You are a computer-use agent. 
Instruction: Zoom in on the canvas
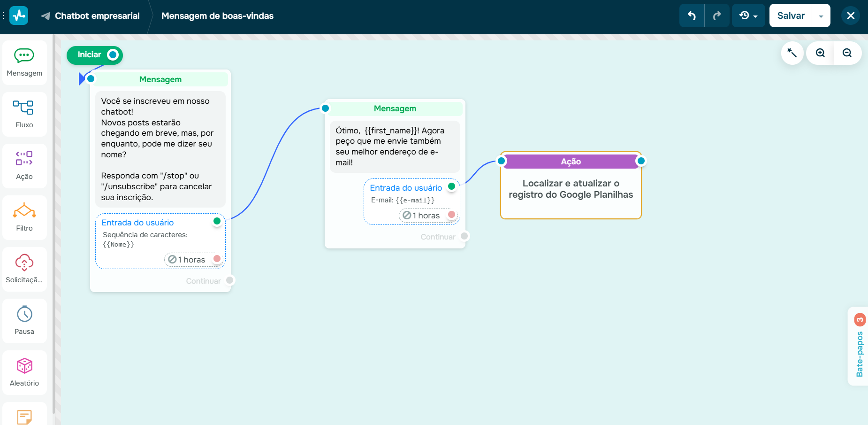point(820,53)
